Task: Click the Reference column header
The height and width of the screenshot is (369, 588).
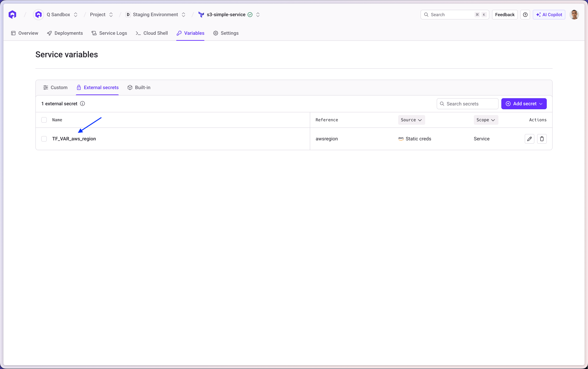Action: coord(326,120)
